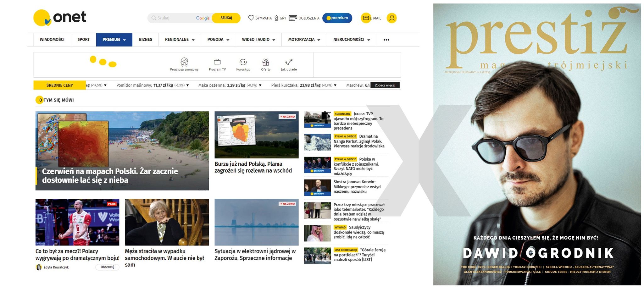Screen dimensions: 644x287
Task: Open Program TV icon
Action: tap(217, 62)
